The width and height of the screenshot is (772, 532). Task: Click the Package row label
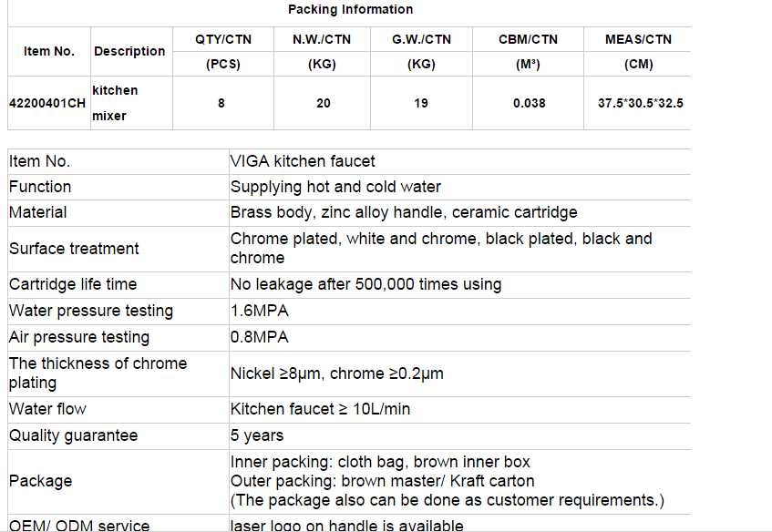point(40,481)
